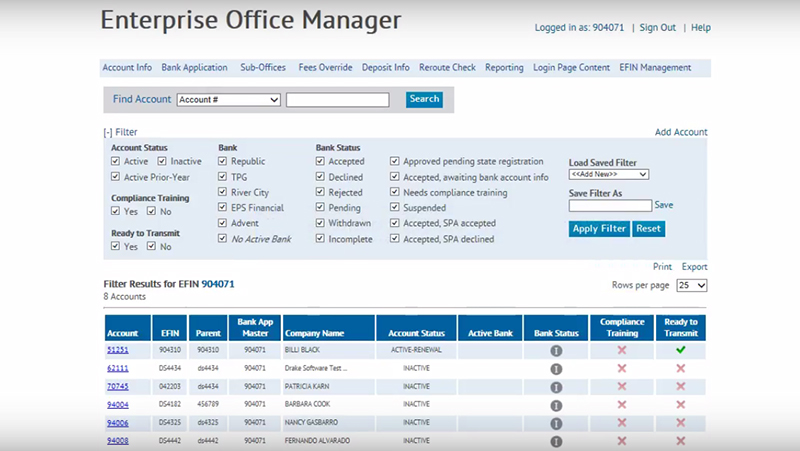Expand the Load Saved Filter dropdown
800x451 pixels.
pos(608,174)
